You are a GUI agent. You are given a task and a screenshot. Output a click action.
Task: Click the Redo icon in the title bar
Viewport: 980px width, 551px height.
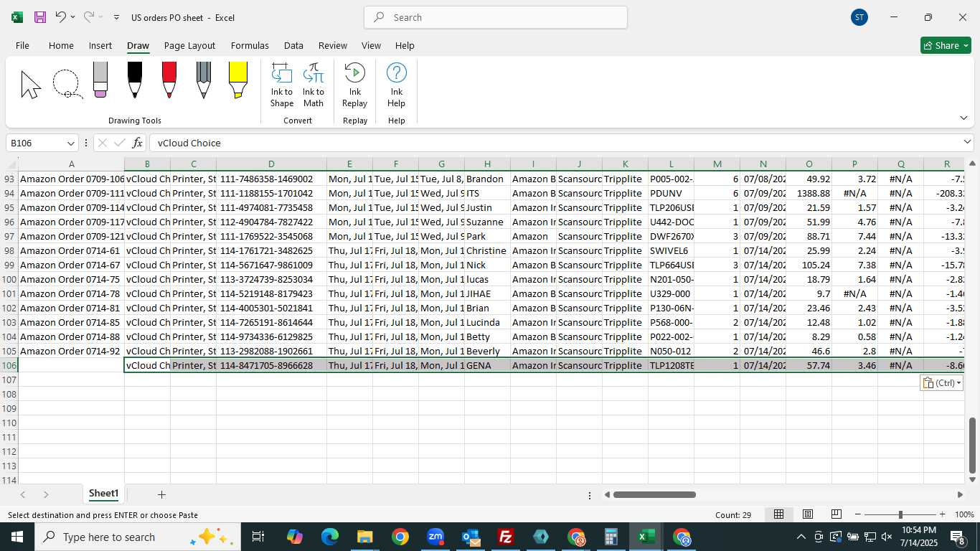[x=89, y=17]
